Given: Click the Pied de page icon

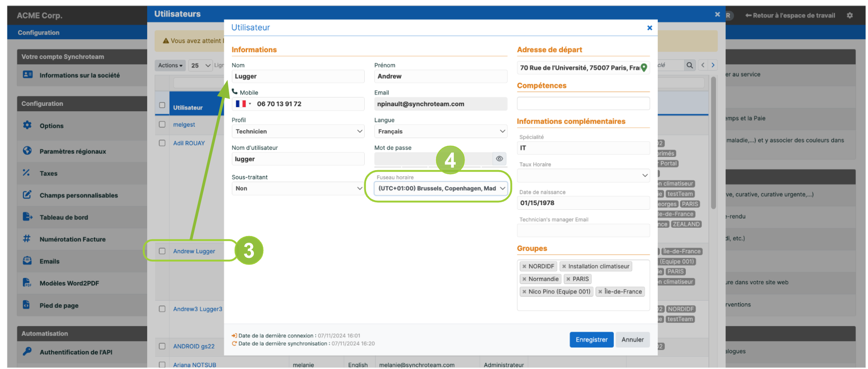Looking at the screenshot, I should pos(26,305).
